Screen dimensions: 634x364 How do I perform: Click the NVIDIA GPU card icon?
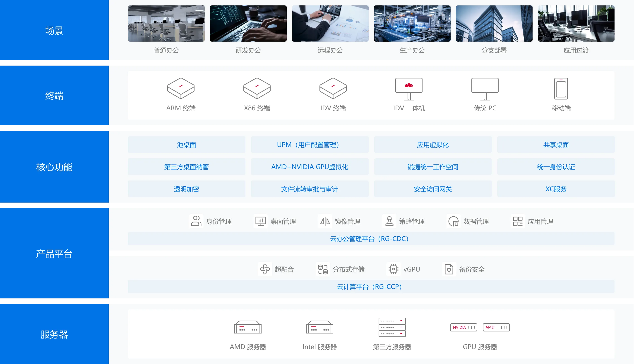(x=463, y=327)
